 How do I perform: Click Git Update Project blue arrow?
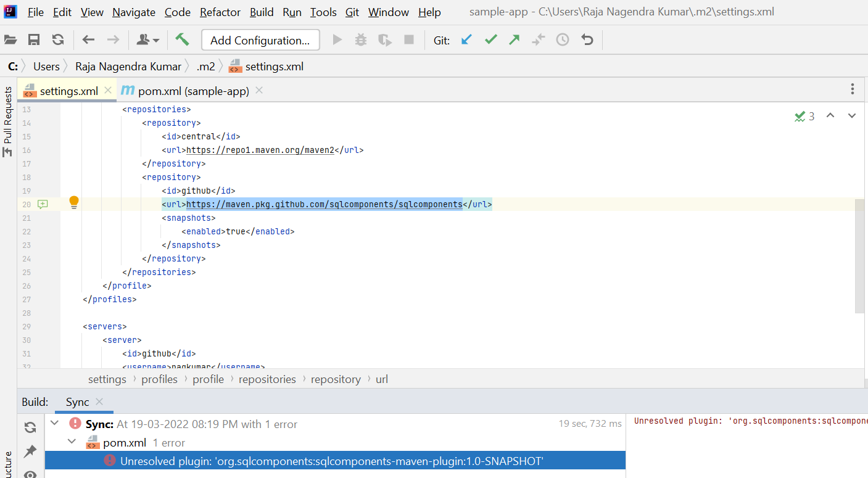(x=466, y=40)
